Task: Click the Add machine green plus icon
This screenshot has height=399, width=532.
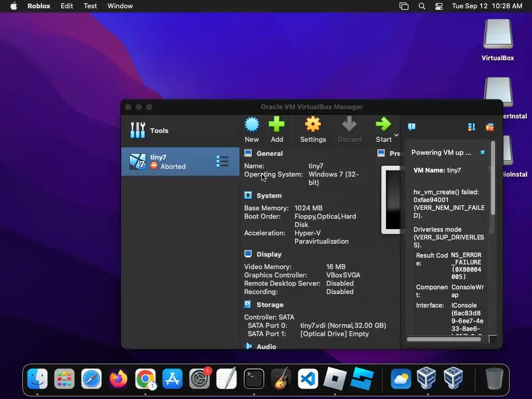Action: click(276, 125)
